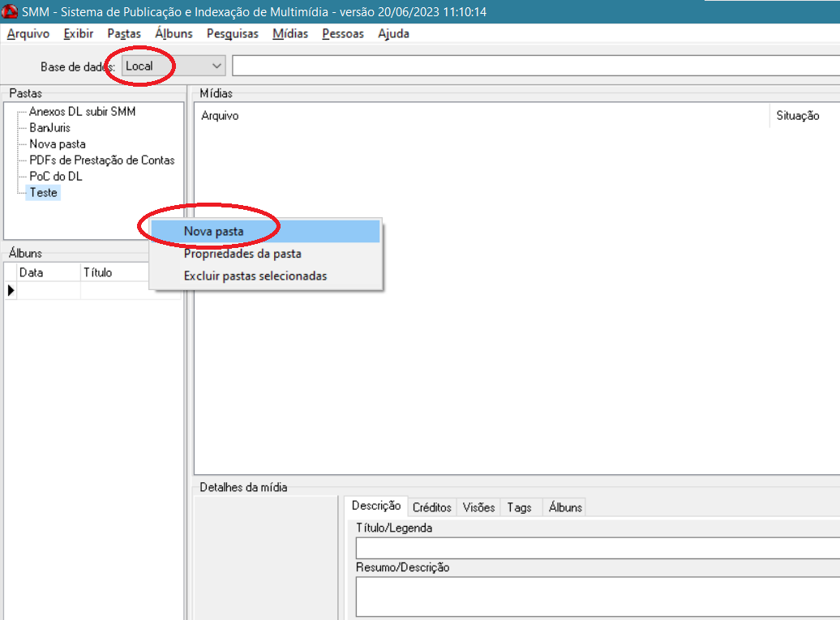Open the Pastas menu
The height and width of the screenshot is (620, 840).
coord(124,34)
